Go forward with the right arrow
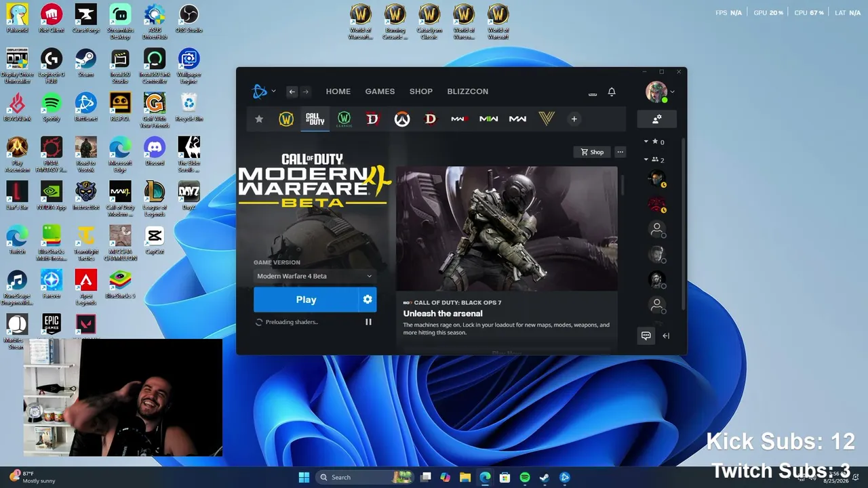Screen dimensions: 868x488 (305, 91)
